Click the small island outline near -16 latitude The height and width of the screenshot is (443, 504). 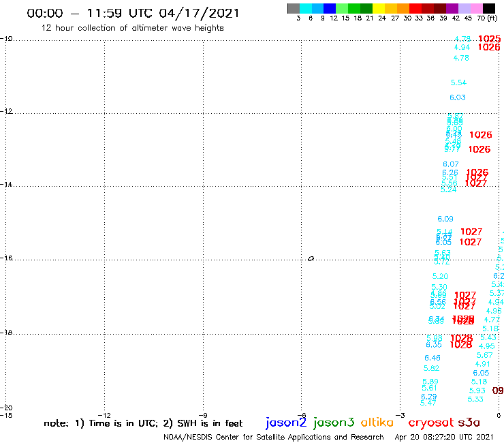(x=311, y=258)
